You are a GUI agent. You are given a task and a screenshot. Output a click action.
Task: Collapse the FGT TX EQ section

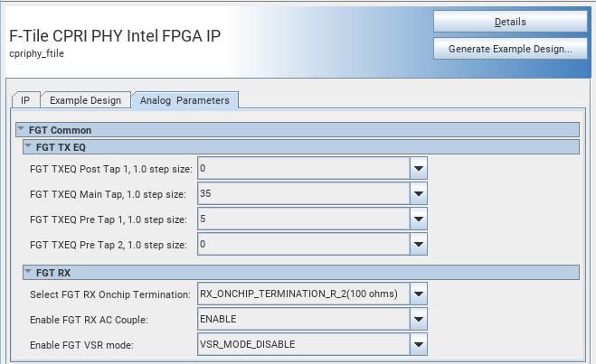[x=28, y=146]
